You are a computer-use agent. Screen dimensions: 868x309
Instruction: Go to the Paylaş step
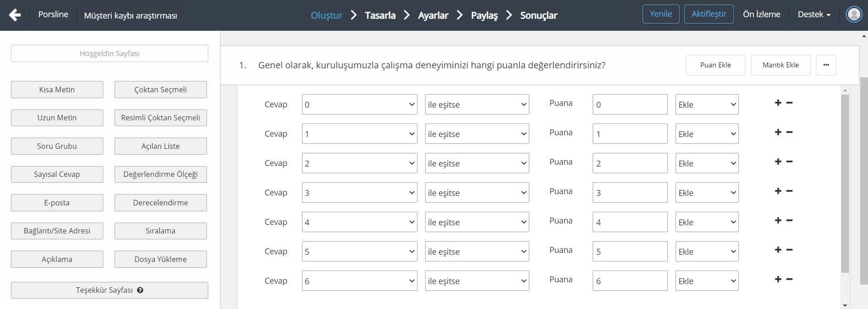484,15
